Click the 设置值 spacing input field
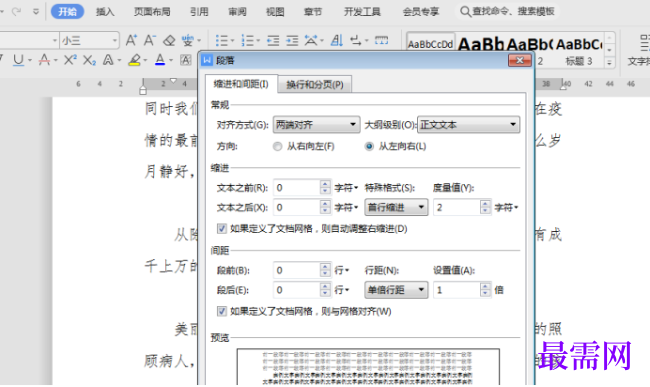 [456, 290]
